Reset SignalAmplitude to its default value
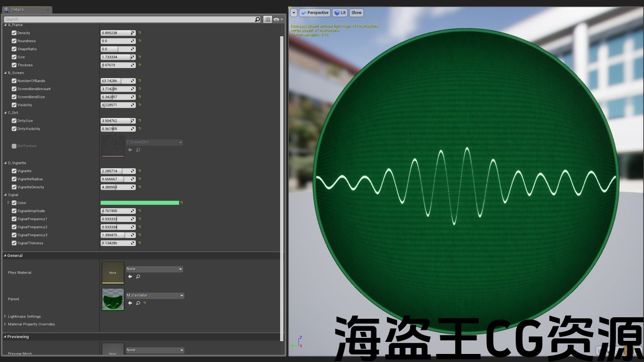The width and height of the screenshot is (644, 362). pos(140,211)
